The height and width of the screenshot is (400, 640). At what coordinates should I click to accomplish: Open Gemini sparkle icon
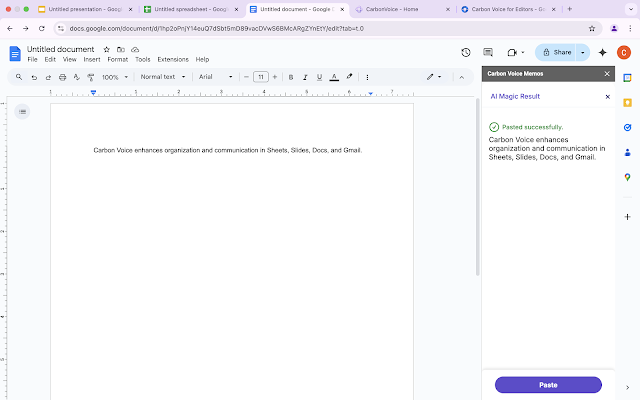tap(602, 52)
